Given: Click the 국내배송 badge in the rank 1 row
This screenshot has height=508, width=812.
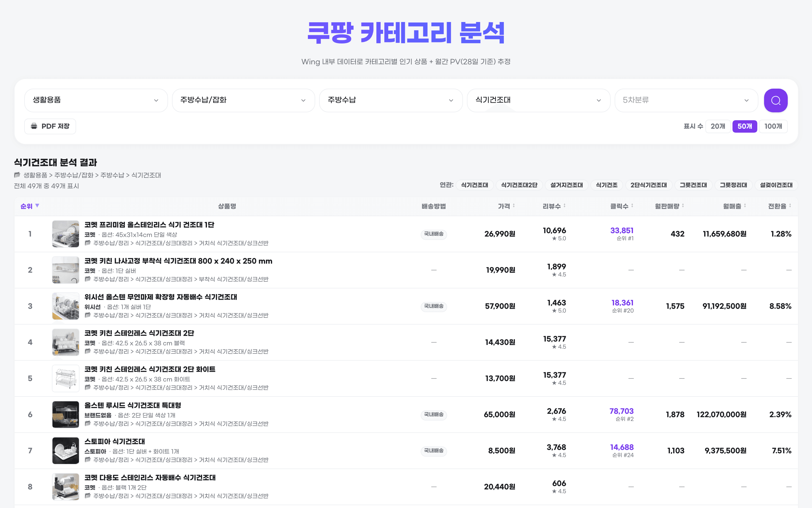Looking at the screenshot, I should 434,234.
